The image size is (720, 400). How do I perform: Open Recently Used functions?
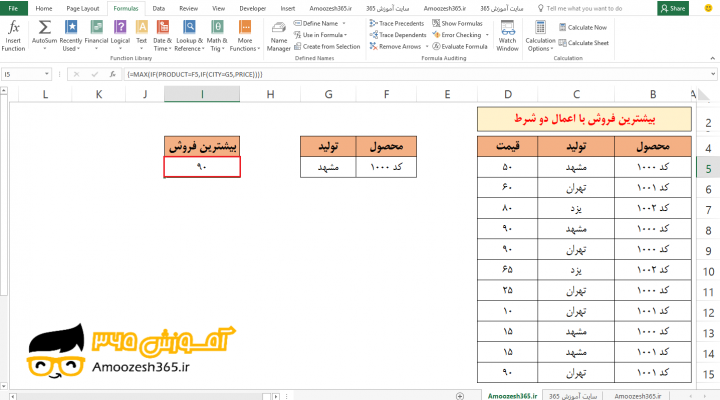71,36
